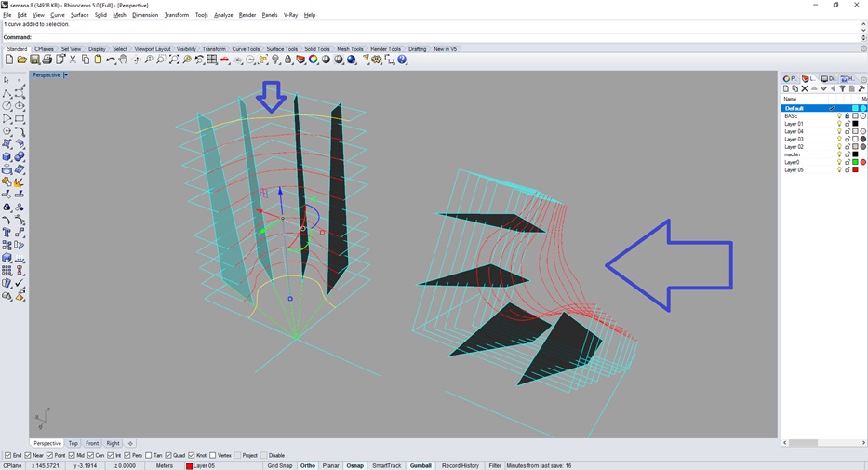Click the Print icon in toolbar
This screenshot has width=868, height=470.
point(47,60)
